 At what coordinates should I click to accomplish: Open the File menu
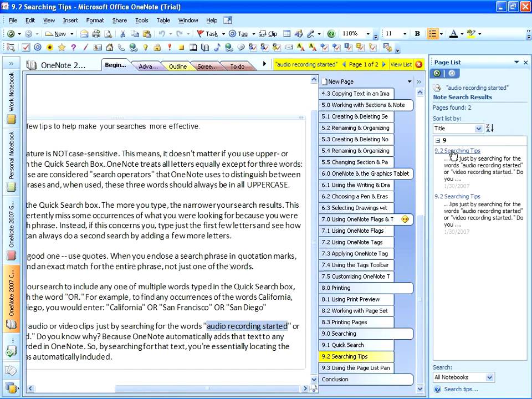tap(13, 21)
